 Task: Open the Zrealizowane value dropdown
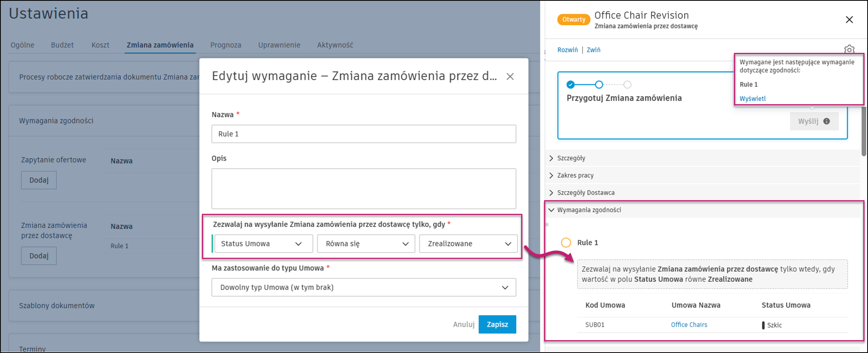coord(468,244)
